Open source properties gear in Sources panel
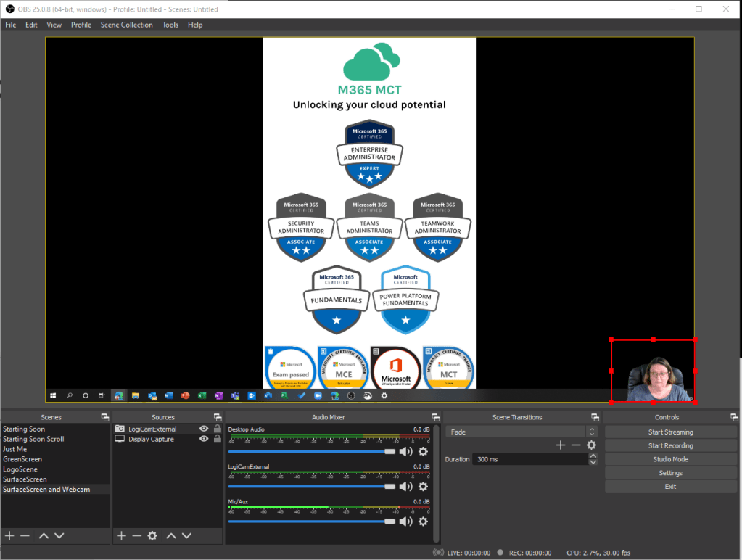The height and width of the screenshot is (560, 742). click(152, 536)
